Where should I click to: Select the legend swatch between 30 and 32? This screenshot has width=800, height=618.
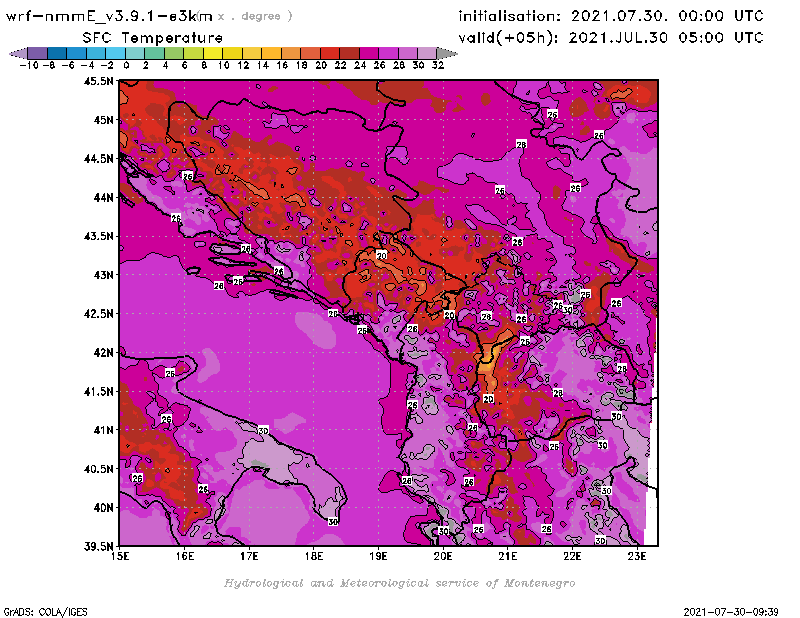pos(427,53)
